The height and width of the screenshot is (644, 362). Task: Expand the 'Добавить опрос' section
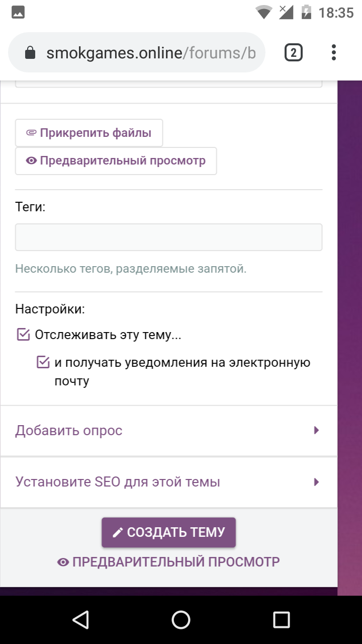tap(168, 431)
